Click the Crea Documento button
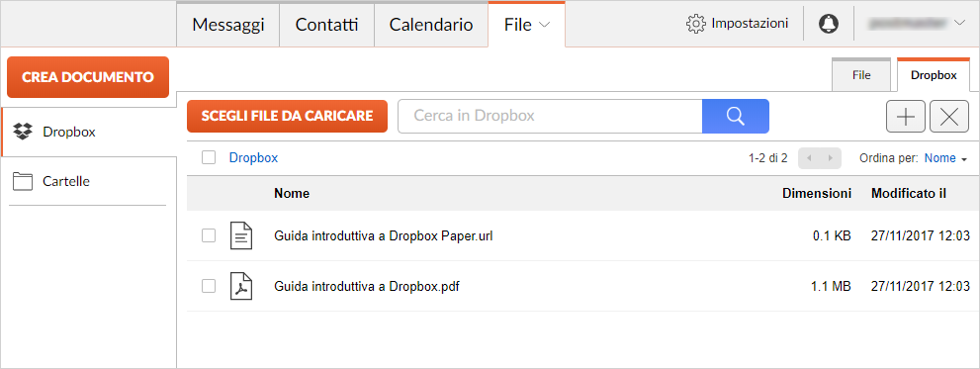 point(88,77)
